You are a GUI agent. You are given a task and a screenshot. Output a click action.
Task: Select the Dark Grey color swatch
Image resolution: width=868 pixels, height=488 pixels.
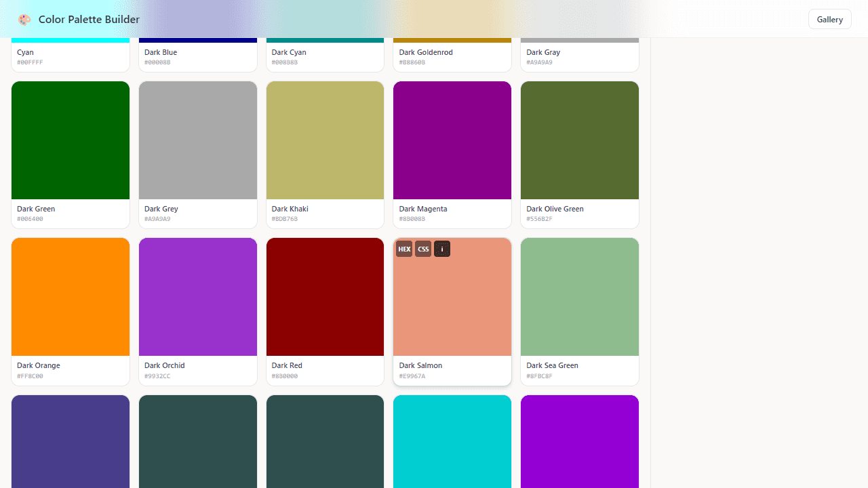[x=198, y=140]
